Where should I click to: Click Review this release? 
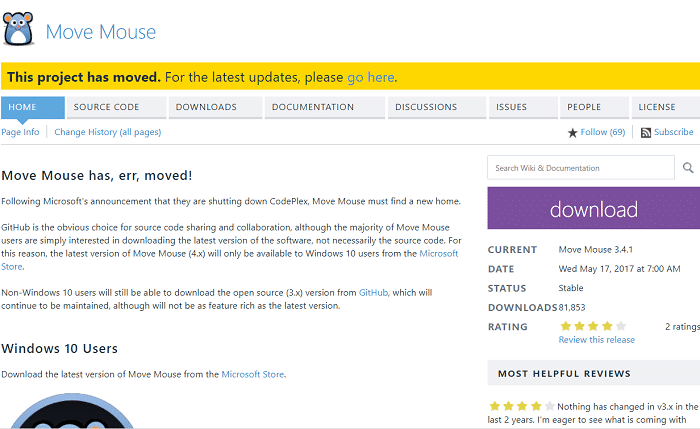click(x=596, y=340)
